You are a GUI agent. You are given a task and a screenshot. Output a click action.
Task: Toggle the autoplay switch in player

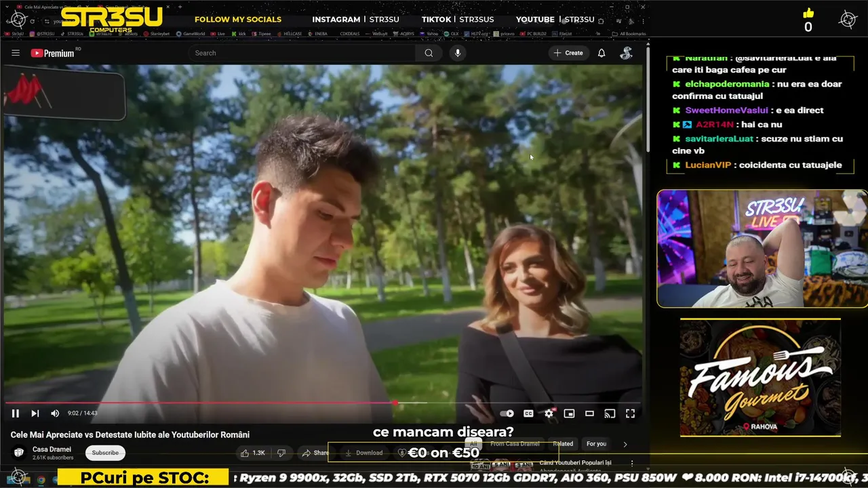point(507,413)
